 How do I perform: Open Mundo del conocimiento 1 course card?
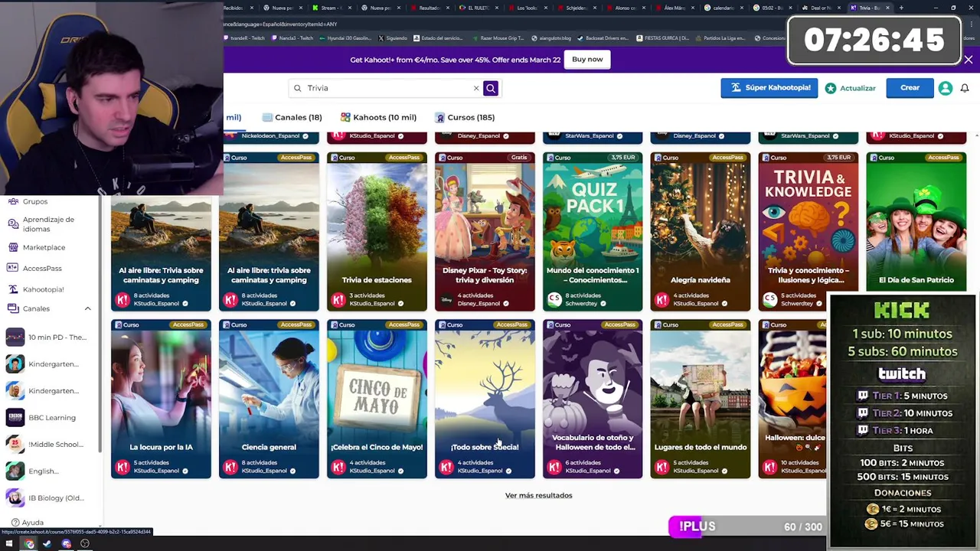593,232
